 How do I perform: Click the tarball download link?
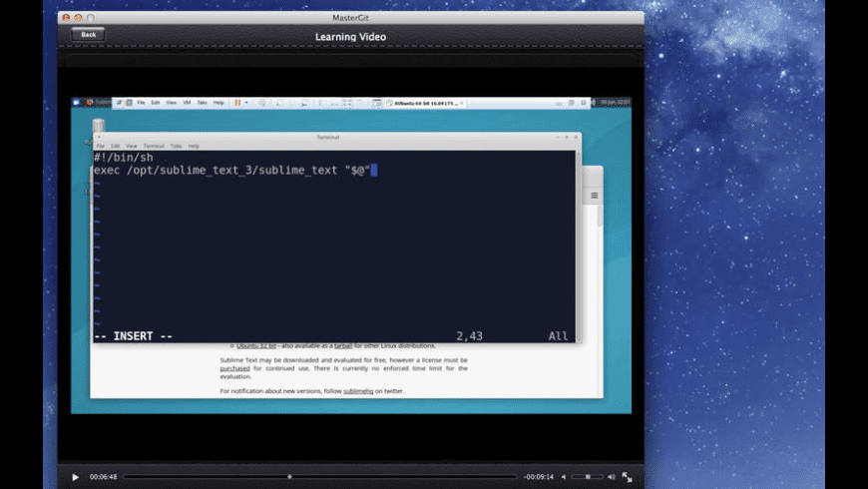pos(342,345)
